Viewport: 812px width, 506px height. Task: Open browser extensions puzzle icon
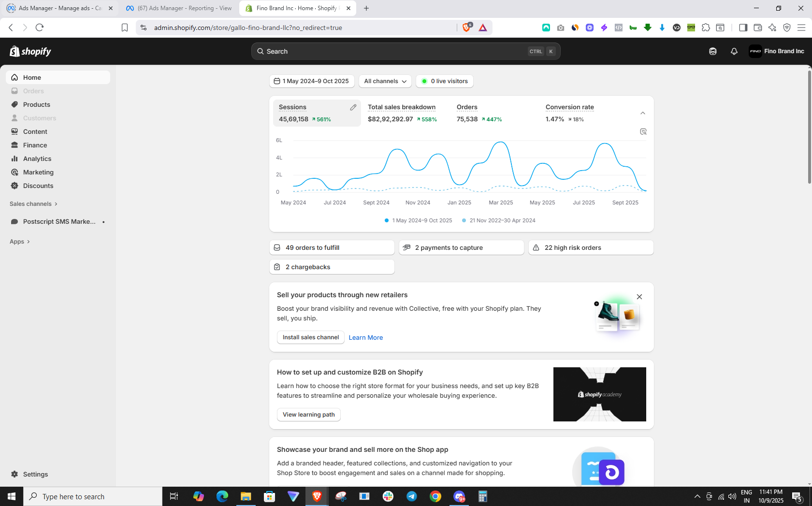pyautogui.click(x=706, y=28)
